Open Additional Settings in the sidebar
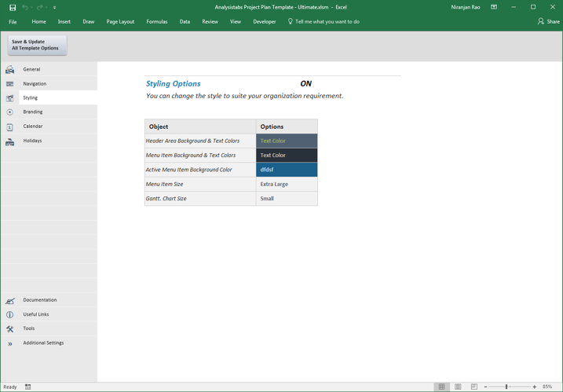Viewport: 563px width, 392px height. coord(49,343)
